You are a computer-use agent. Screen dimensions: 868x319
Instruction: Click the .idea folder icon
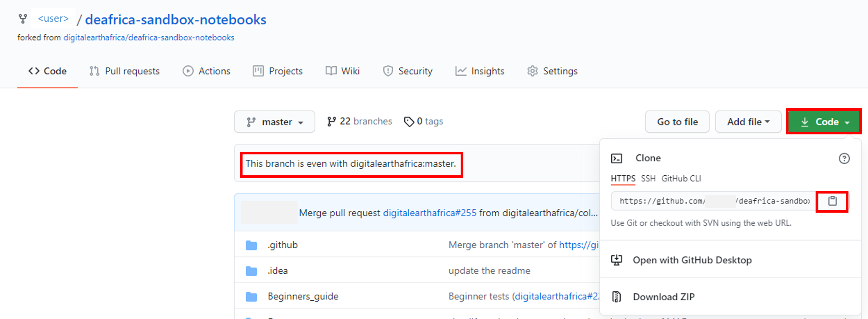tap(251, 271)
